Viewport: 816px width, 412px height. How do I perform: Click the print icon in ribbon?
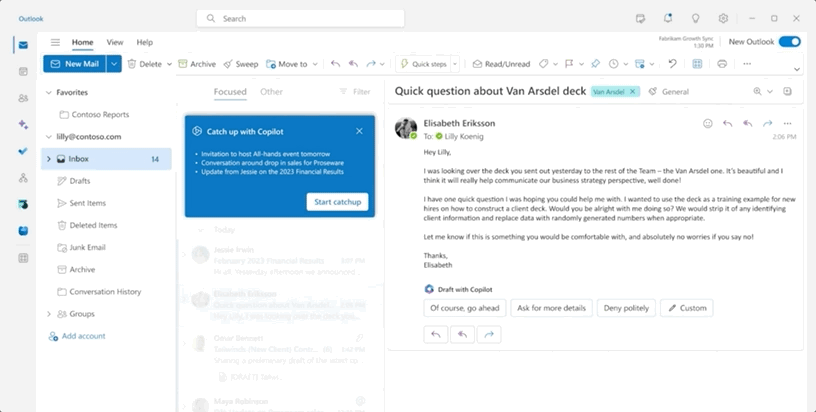point(722,64)
